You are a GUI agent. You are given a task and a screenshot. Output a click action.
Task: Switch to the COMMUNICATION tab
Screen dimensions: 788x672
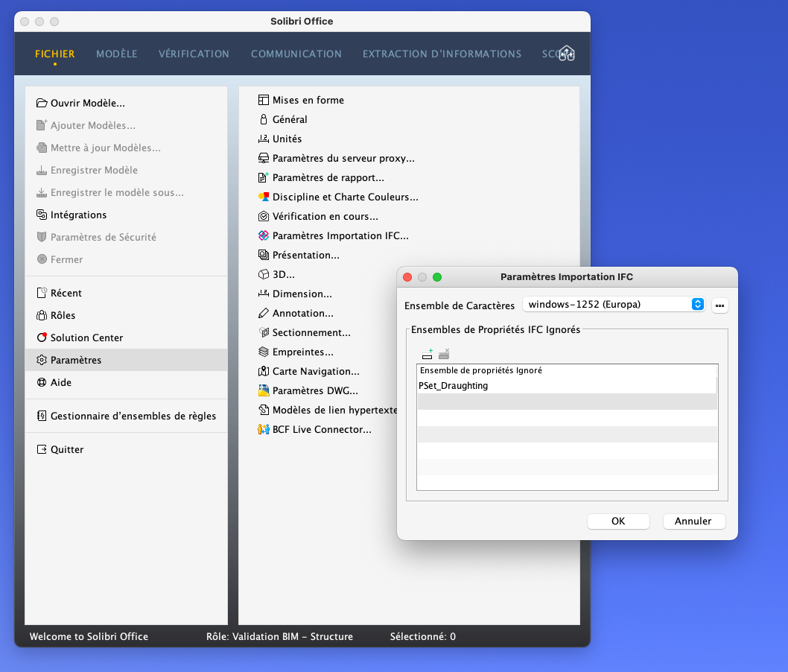coord(296,54)
